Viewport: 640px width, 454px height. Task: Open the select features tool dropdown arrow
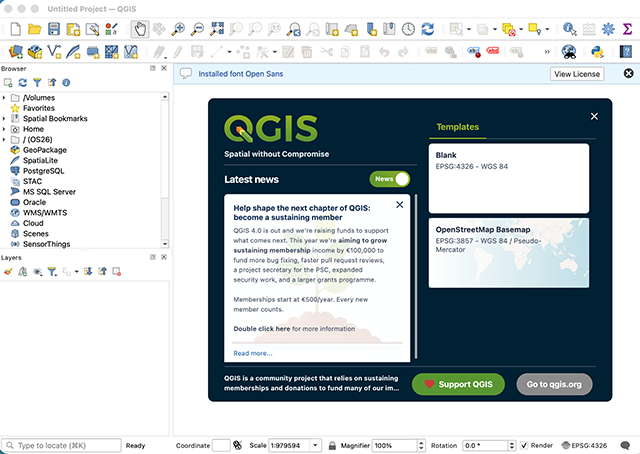coord(469,29)
